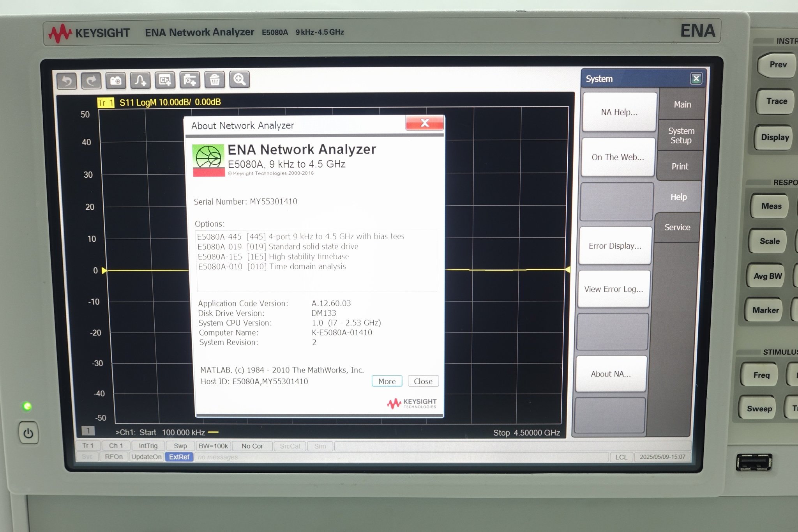Close the About Network Analyzer dialog
The width and height of the screenshot is (798, 532).
pyautogui.click(x=425, y=123)
